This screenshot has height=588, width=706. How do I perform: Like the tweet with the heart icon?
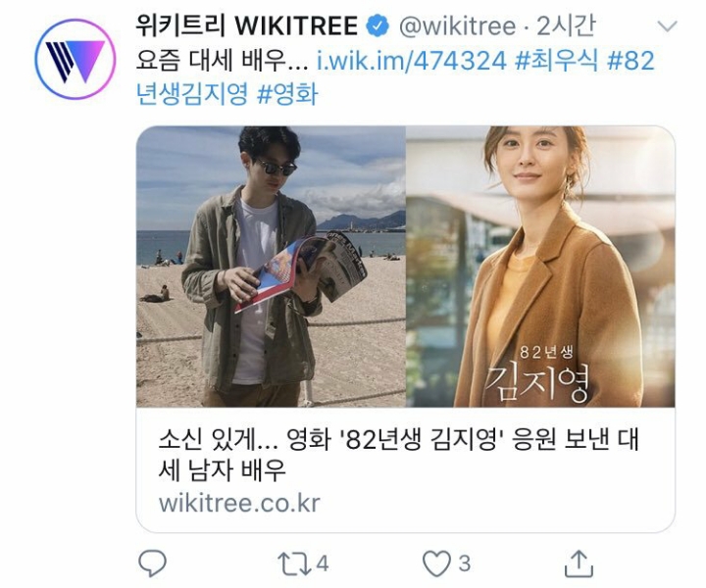436,563
